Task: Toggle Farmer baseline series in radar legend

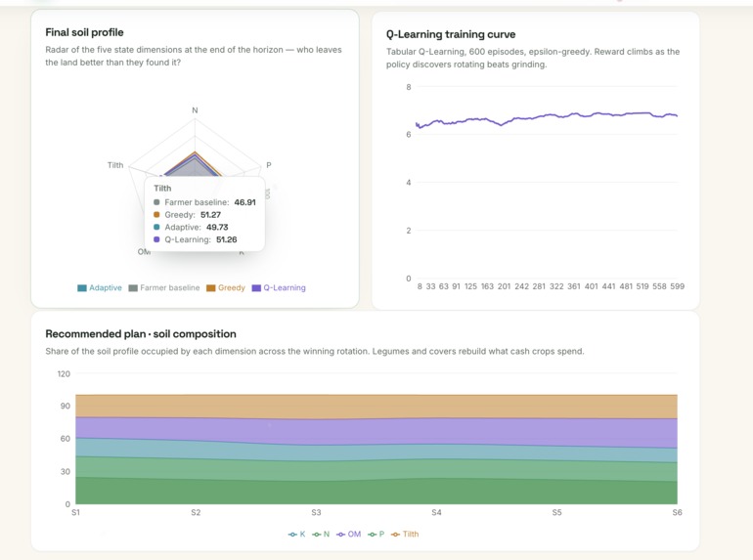Action: 164,288
